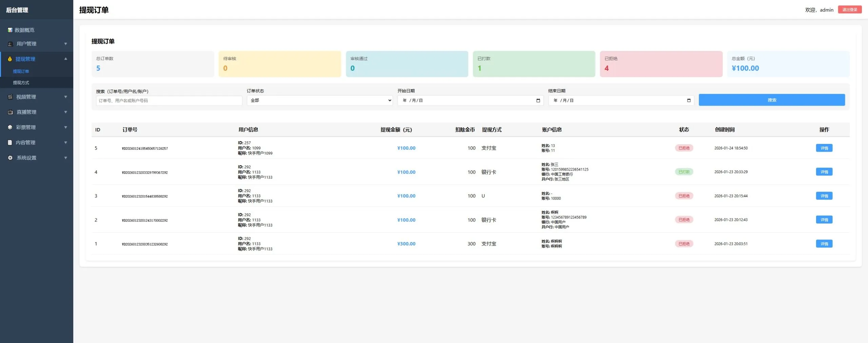Image resolution: width=868 pixels, height=343 pixels.
Task: Click the 用户管理 user icon
Action: [10, 44]
